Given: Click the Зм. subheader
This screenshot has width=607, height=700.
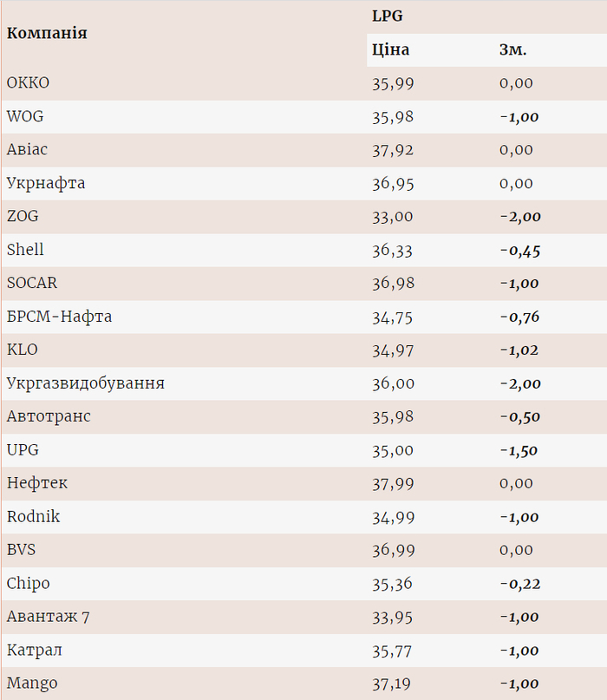Looking at the screenshot, I should coord(512,50).
